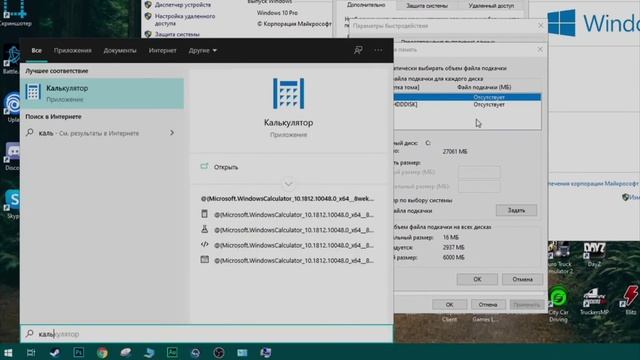Click the magnifier icon in search box
Viewport: 640px width, 360px height.
[29, 334]
